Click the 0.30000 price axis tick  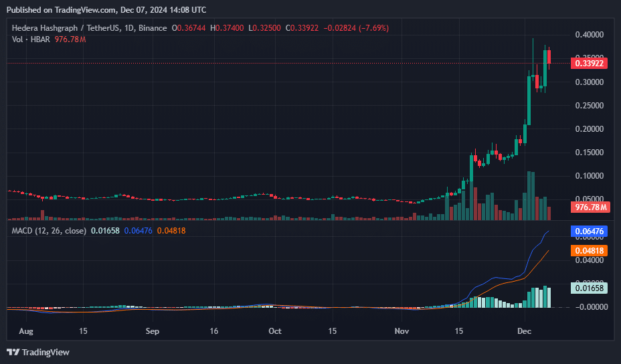[590, 82]
